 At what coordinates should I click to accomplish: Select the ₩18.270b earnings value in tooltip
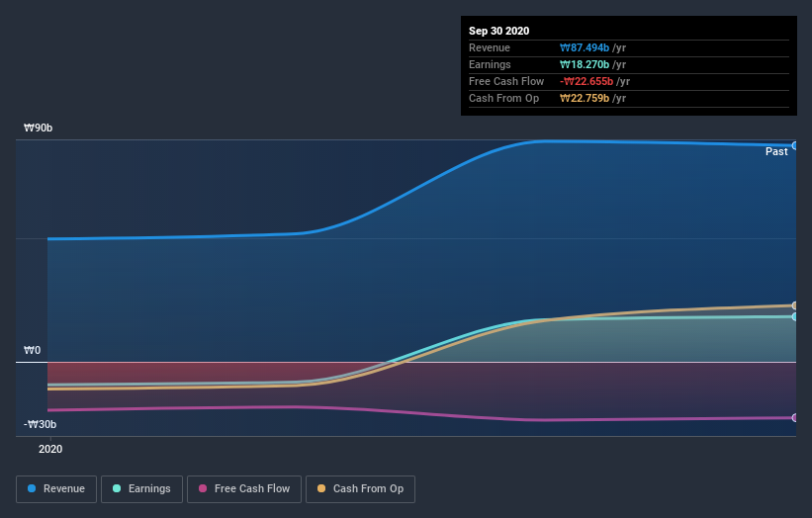click(x=585, y=64)
